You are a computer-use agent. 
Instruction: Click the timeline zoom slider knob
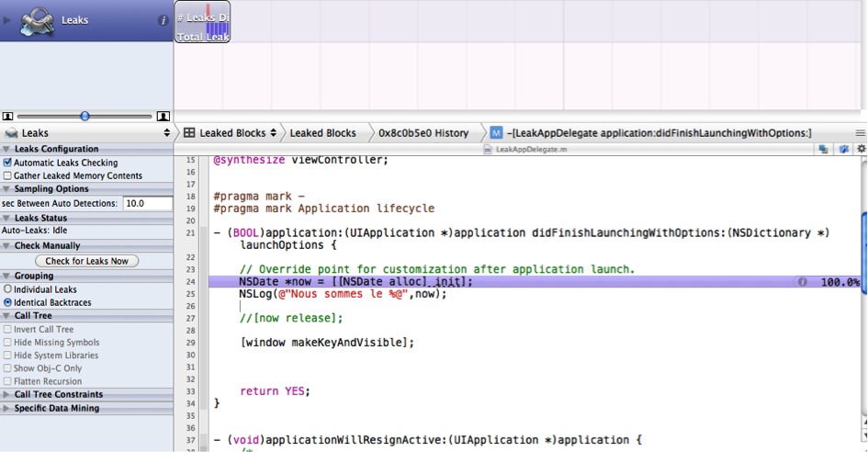85,117
